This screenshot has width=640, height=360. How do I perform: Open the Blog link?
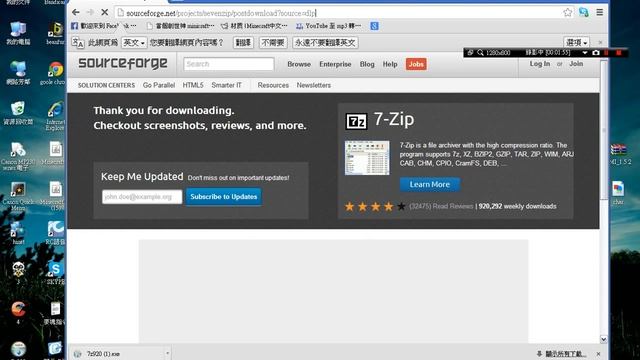(367, 64)
